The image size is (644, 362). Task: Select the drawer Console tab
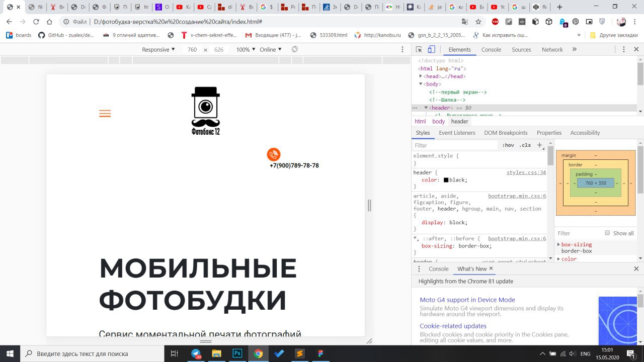tap(438, 269)
